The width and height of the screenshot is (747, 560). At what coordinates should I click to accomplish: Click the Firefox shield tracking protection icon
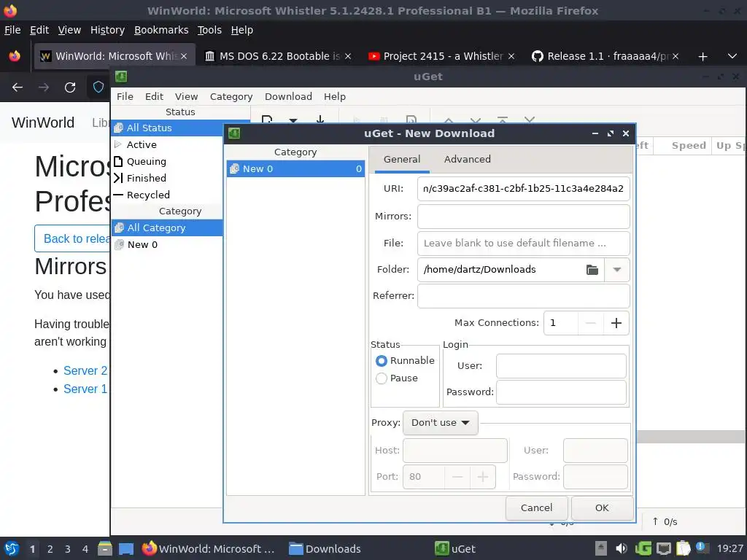[x=98, y=87]
